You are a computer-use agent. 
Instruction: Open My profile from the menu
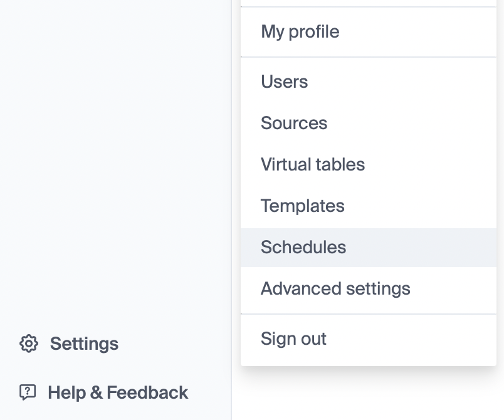point(369,32)
